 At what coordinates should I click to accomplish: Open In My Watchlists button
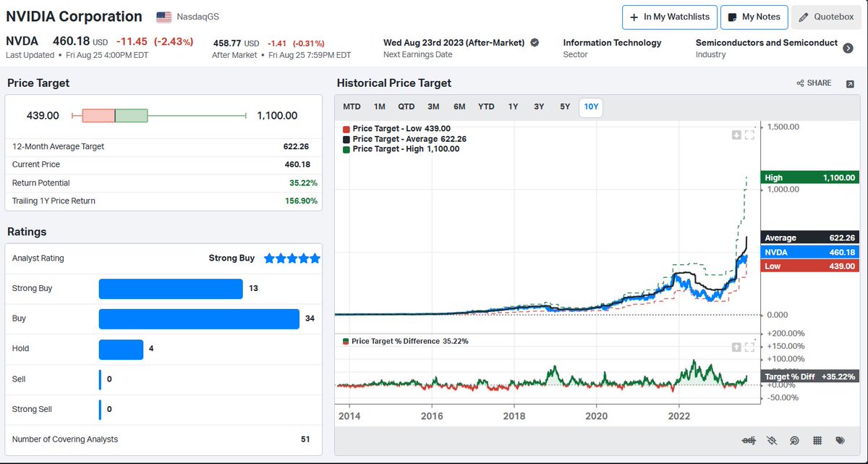point(670,17)
